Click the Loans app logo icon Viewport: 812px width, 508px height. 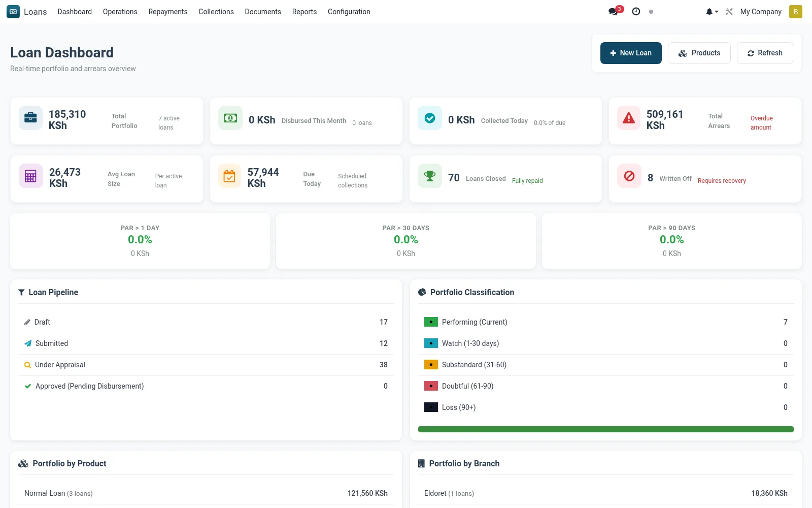[x=13, y=12]
